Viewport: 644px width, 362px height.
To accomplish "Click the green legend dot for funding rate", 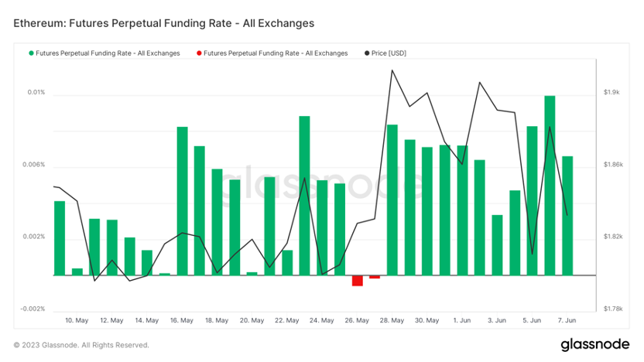I will [x=31, y=53].
